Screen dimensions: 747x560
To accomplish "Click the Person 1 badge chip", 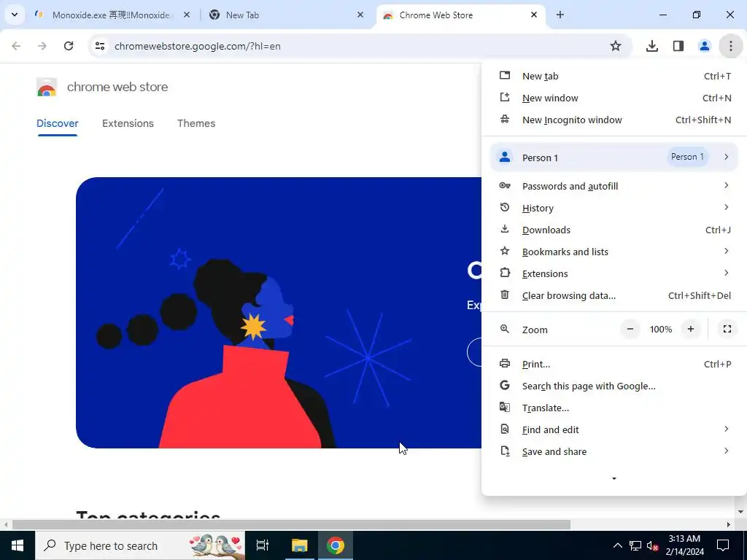I will (687, 157).
